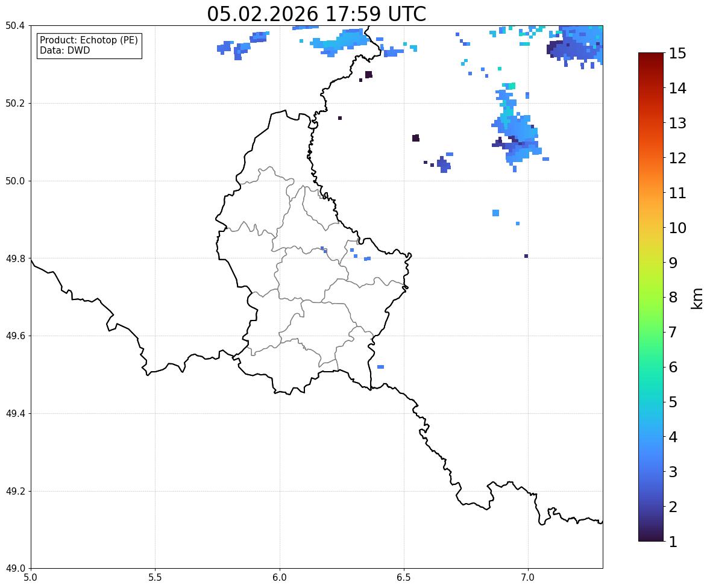Click the 50.2 latitude tick label
The height and width of the screenshot is (588, 710).
[14, 103]
